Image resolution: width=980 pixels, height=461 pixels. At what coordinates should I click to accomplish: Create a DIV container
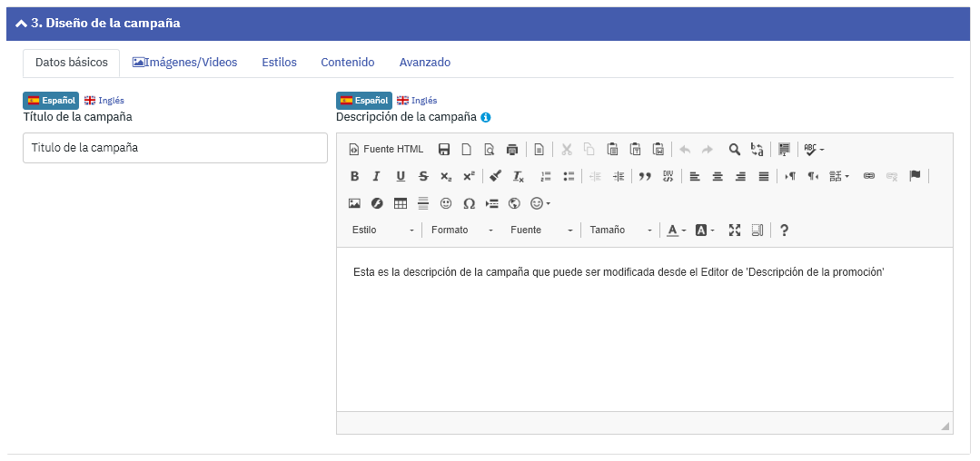point(668,176)
